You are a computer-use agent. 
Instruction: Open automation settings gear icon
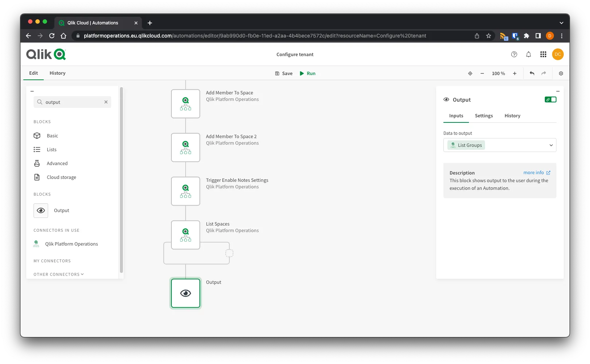click(561, 73)
